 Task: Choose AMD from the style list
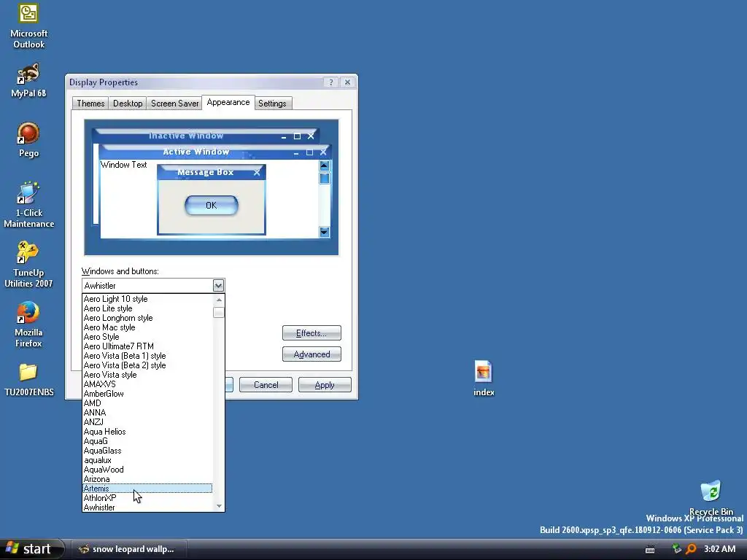[147, 403]
